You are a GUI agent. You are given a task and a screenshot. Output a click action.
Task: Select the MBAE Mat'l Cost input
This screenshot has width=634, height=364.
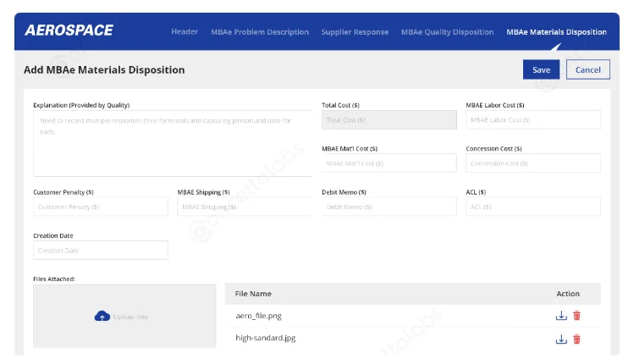coord(389,163)
